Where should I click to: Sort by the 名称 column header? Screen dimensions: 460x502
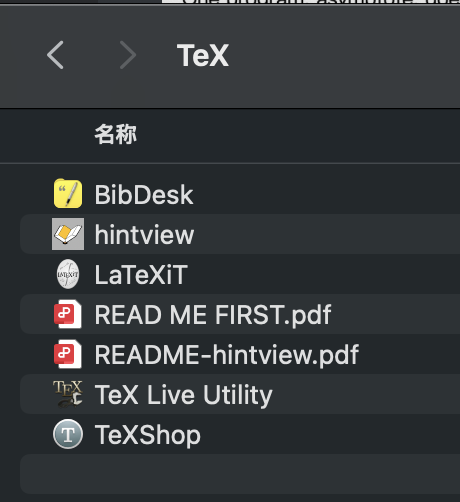click(115, 135)
